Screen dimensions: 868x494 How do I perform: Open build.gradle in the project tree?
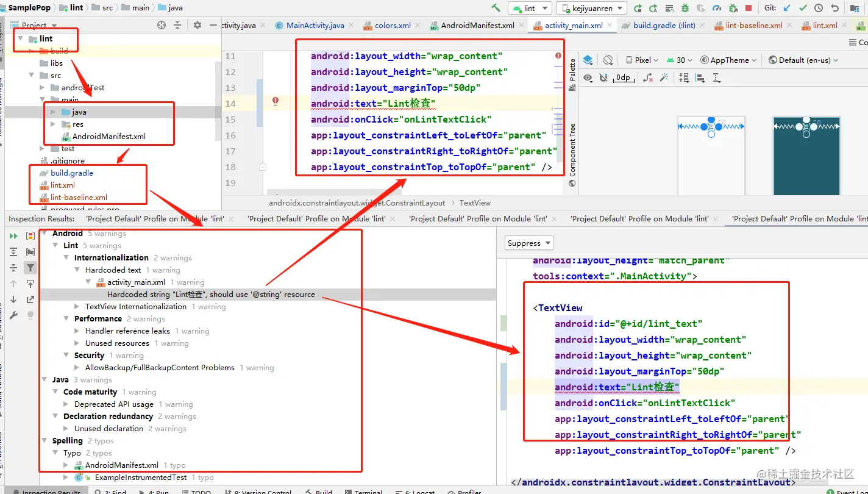[72, 173]
